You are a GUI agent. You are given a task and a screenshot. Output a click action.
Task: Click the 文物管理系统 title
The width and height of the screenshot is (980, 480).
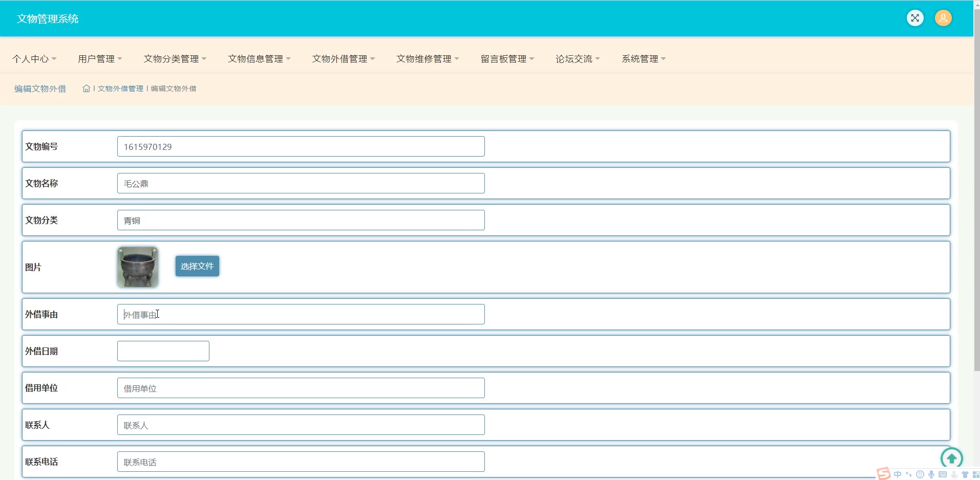click(x=48, y=19)
